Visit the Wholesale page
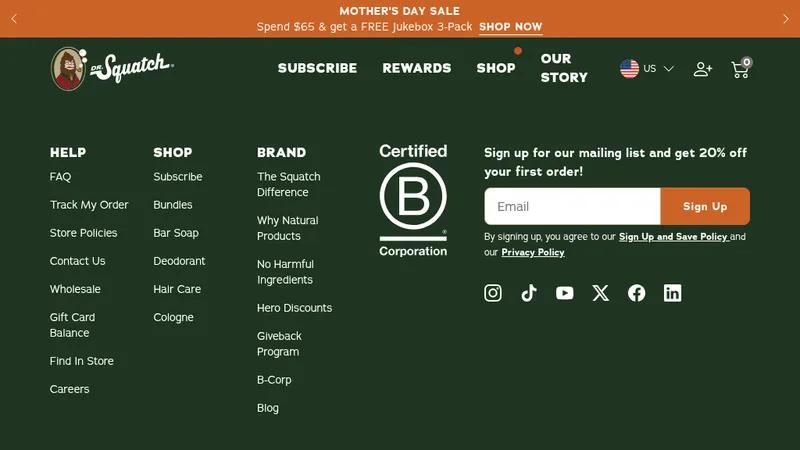The image size is (800, 450). [x=75, y=289]
